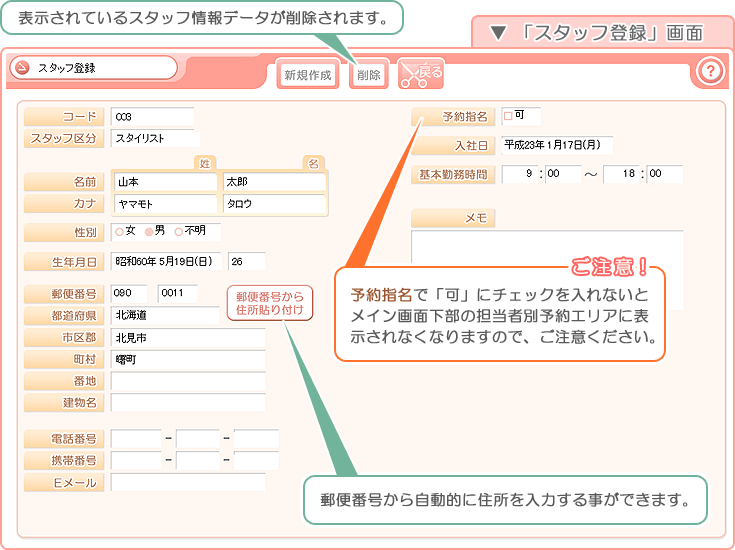Click the help question mark icon

[x=709, y=71]
